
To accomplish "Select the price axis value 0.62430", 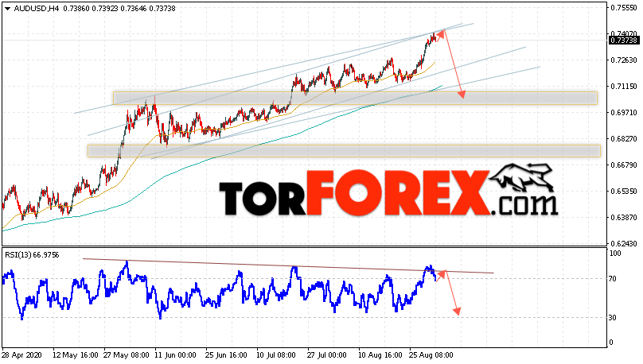I will click(x=624, y=244).
